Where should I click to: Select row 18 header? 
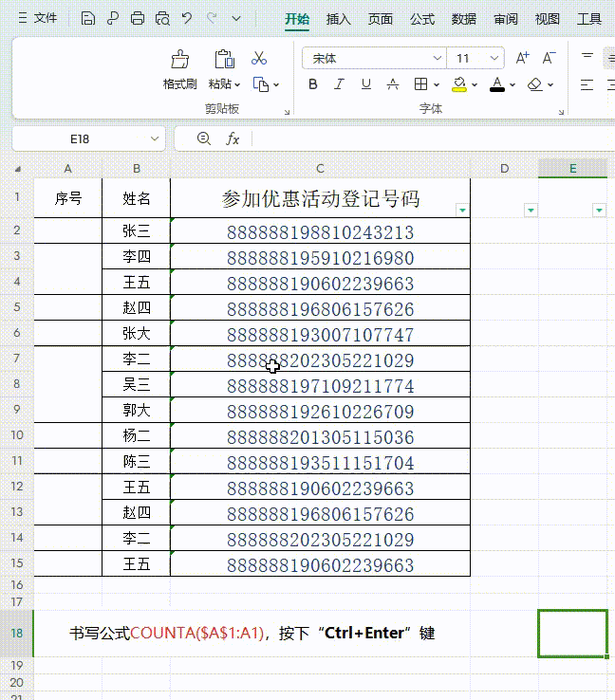coord(17,633)
